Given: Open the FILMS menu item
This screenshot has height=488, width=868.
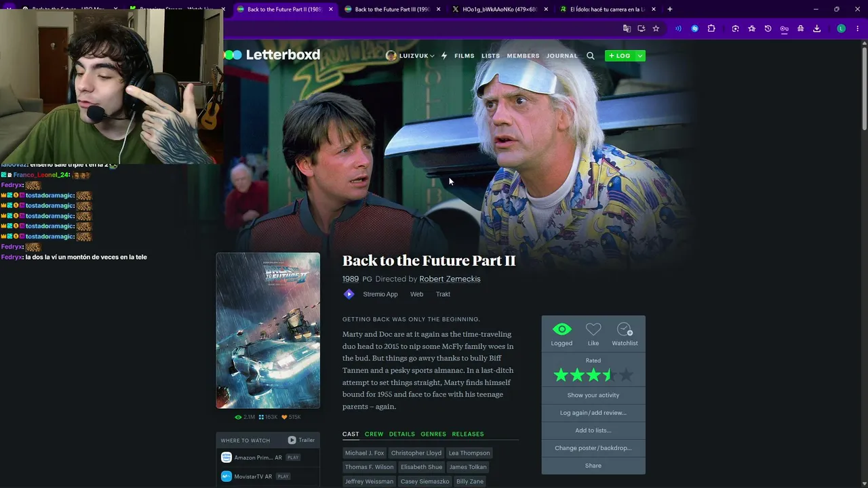Looking at the screenshot, I should click(465, 56).
